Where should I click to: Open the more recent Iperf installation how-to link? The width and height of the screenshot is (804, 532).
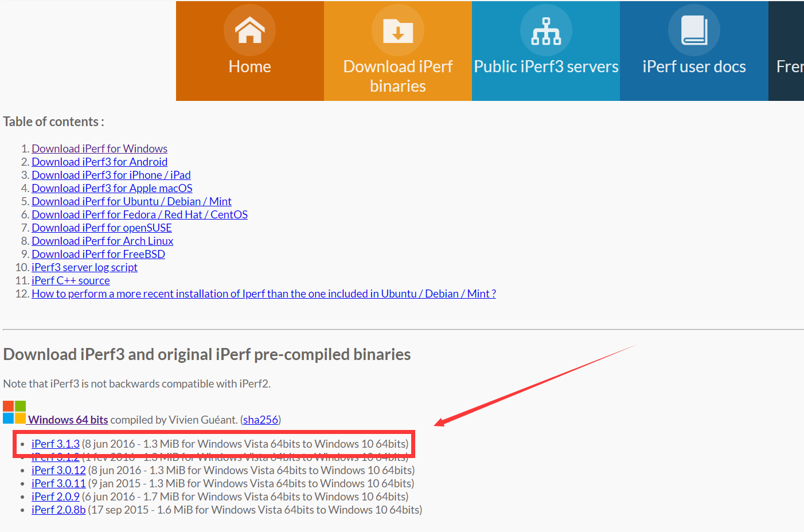coord(264,294)
